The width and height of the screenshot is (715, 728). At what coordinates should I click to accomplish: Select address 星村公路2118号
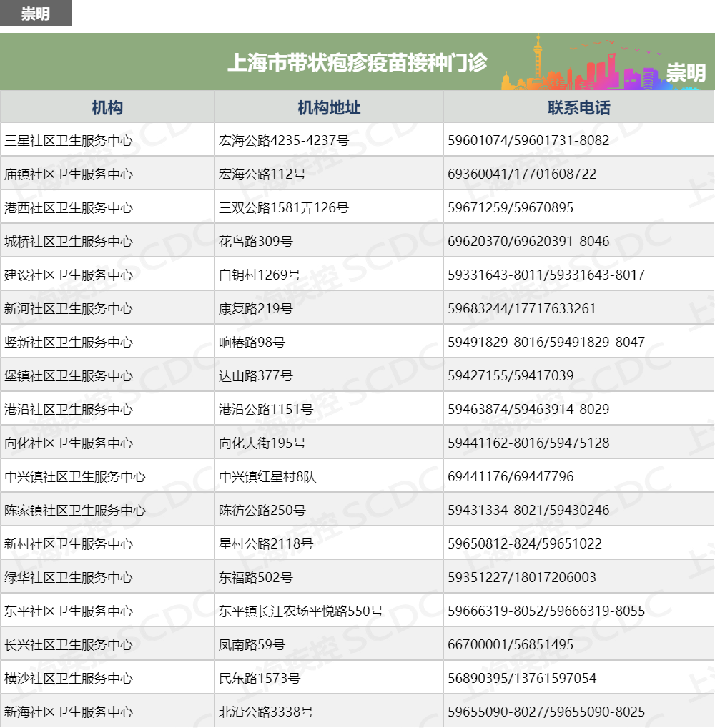266,543
